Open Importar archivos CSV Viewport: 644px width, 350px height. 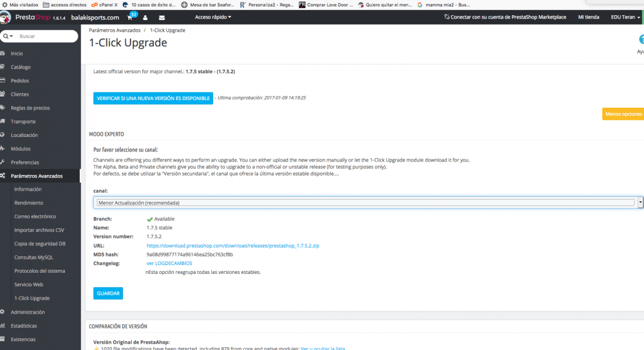point(39,230)
